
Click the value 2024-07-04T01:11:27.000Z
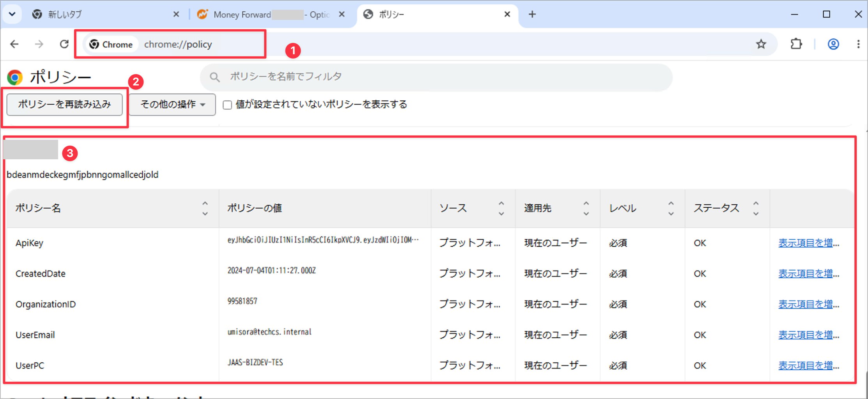pyautogui.click(x=271, y=271)
